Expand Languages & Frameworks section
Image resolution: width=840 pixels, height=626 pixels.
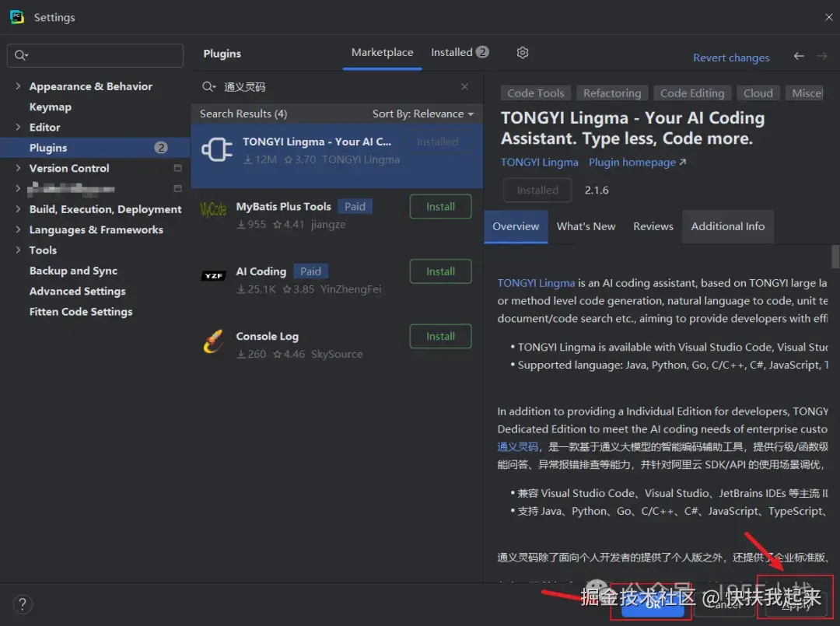(18, 229)
